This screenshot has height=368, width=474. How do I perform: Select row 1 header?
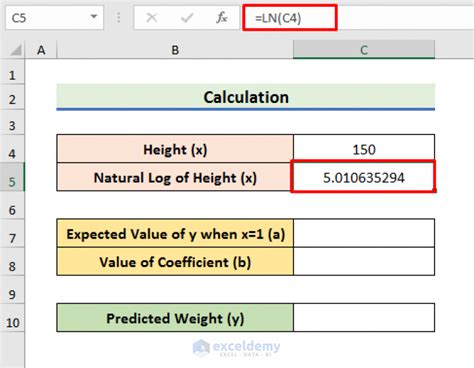tap(12, 72)
